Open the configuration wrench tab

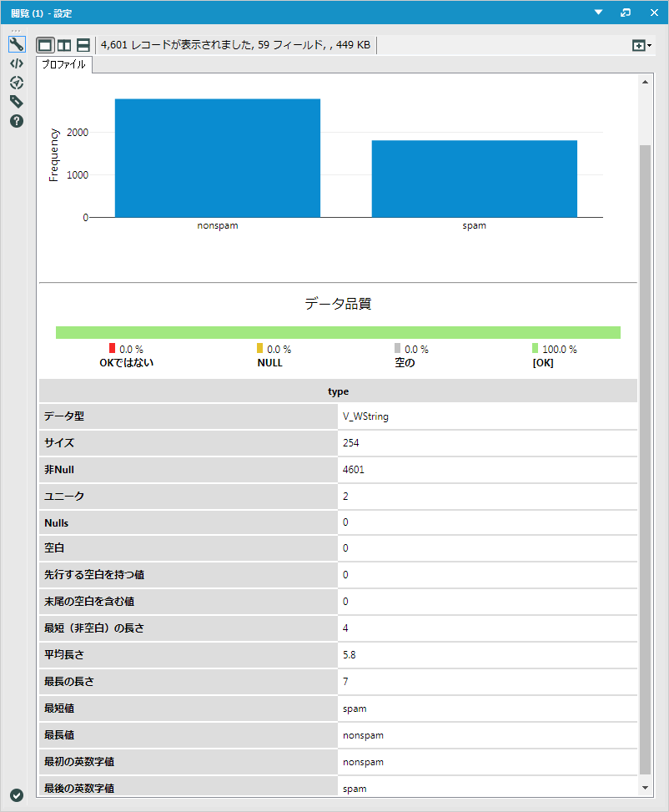click(16, 44)
